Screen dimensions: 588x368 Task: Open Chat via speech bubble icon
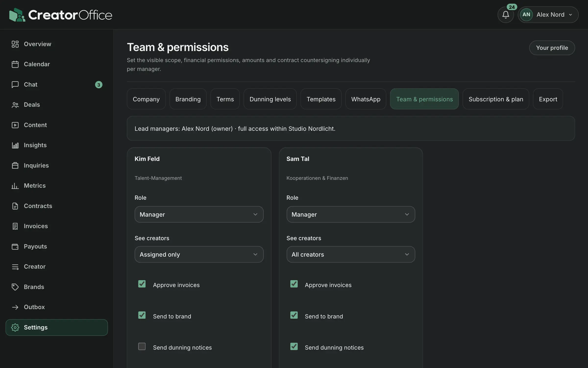pos(15,85)
